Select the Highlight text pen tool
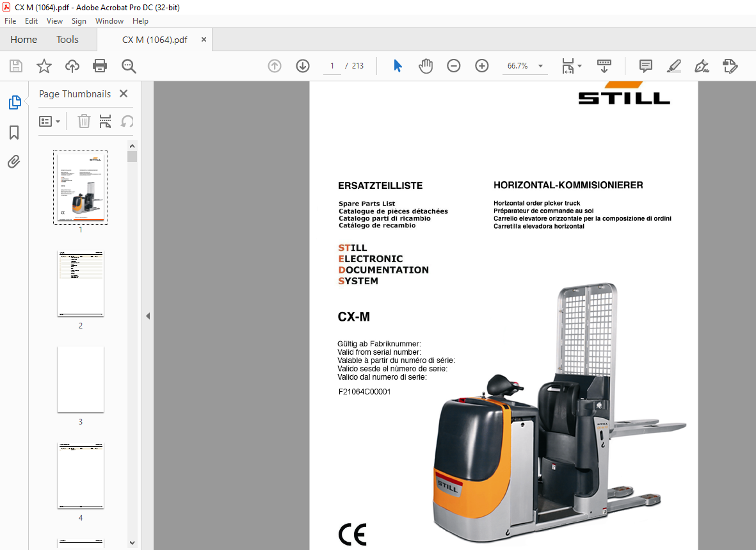Image resolution: width=756 pixels, height=550 pixels. click(673, 66)
